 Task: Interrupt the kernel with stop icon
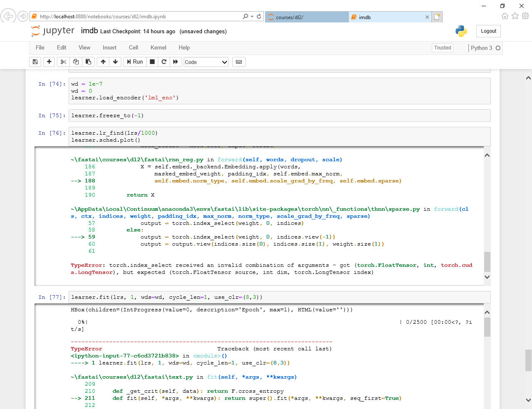click(152, 62)
